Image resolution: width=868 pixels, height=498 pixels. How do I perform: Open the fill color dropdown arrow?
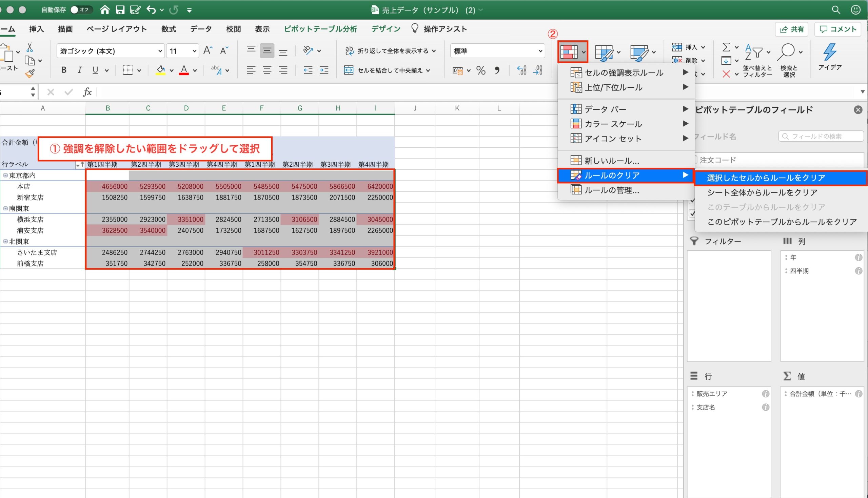click(x=172, y=70)
